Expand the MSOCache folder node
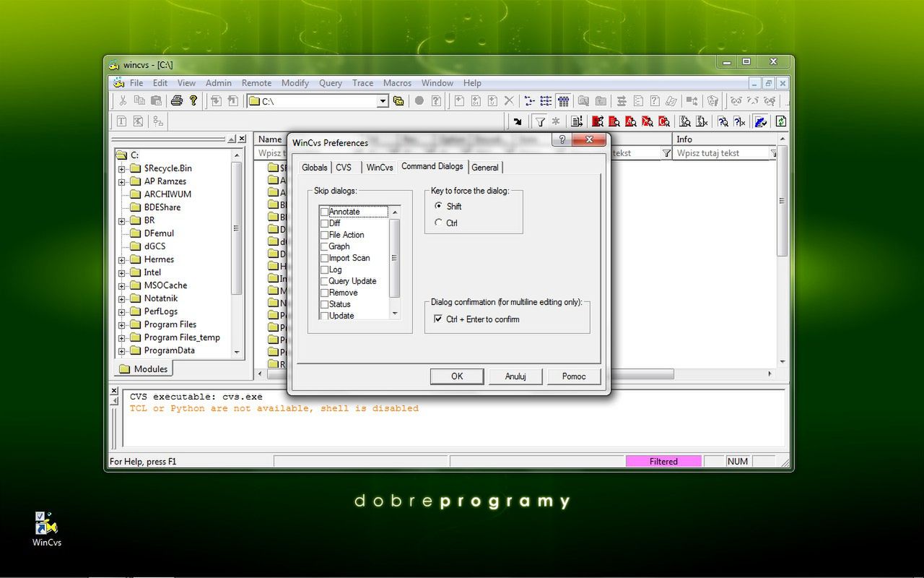This screenshot has width=924, height=578. point(122,286)
